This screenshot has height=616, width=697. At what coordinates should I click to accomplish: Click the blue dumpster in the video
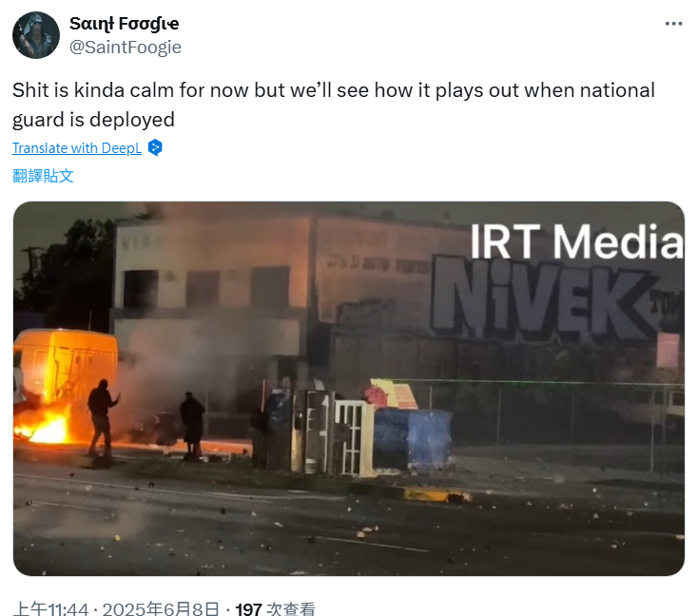pyautogui.click(x=413, y=438)
